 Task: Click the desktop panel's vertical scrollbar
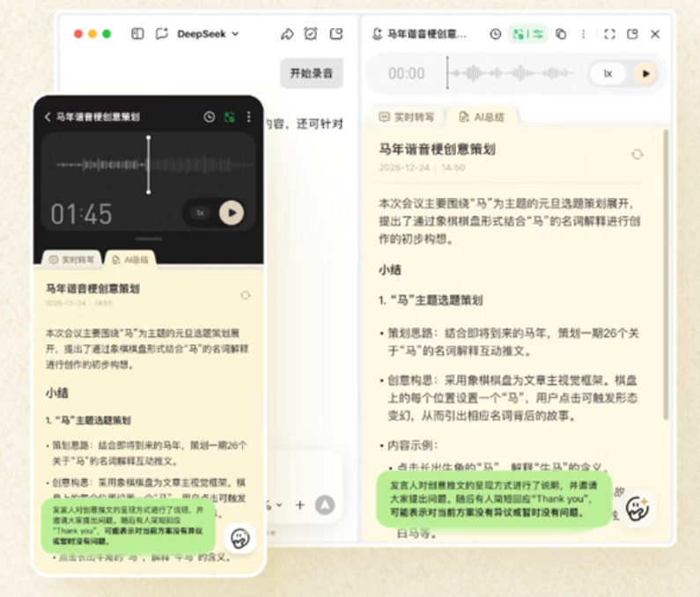[666, 275]
